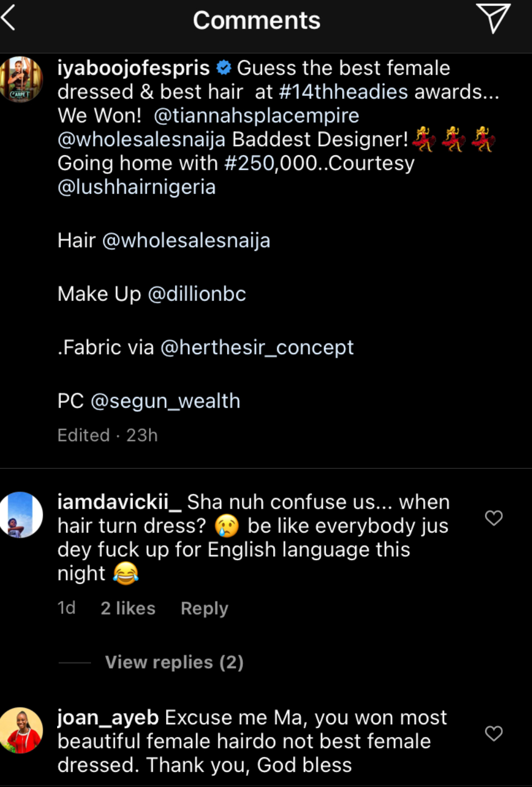Open the #14thheadies hashtag

[x=343, y=92]
